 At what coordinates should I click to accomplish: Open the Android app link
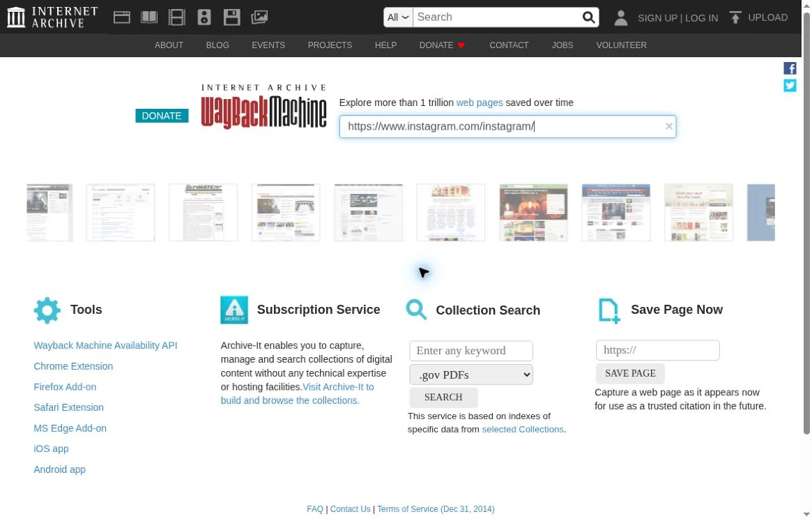tap(59, 469)
